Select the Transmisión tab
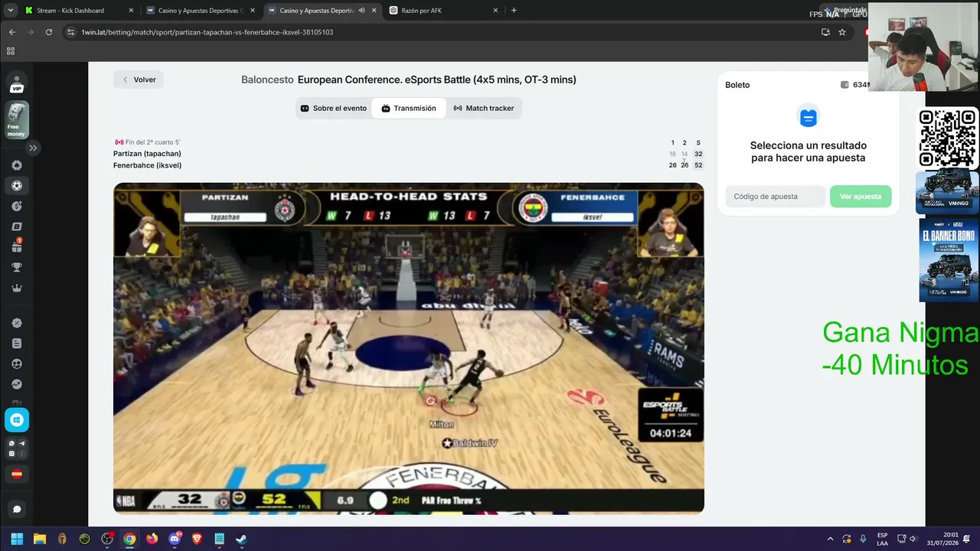The width and height of the screenshot is (980, 551). [409, 109]
